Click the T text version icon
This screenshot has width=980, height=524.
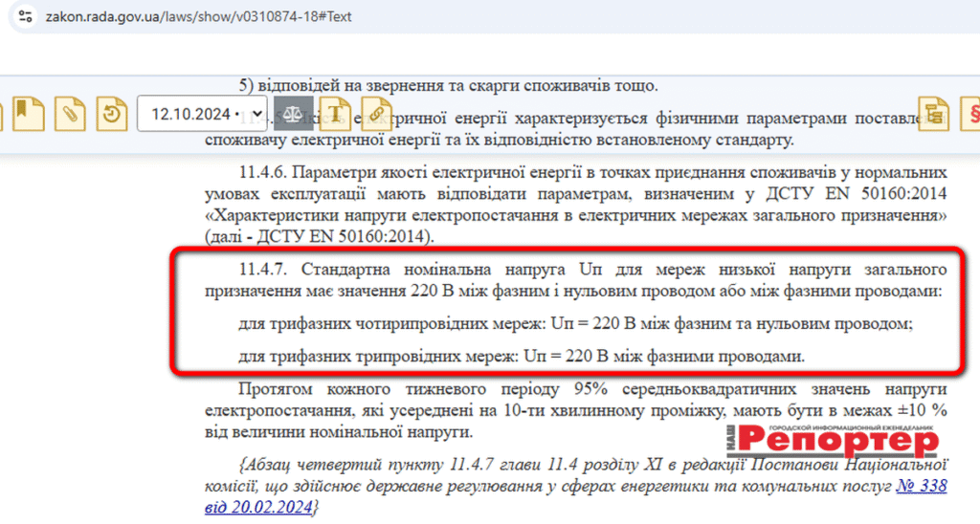click(x=335, y=114)
